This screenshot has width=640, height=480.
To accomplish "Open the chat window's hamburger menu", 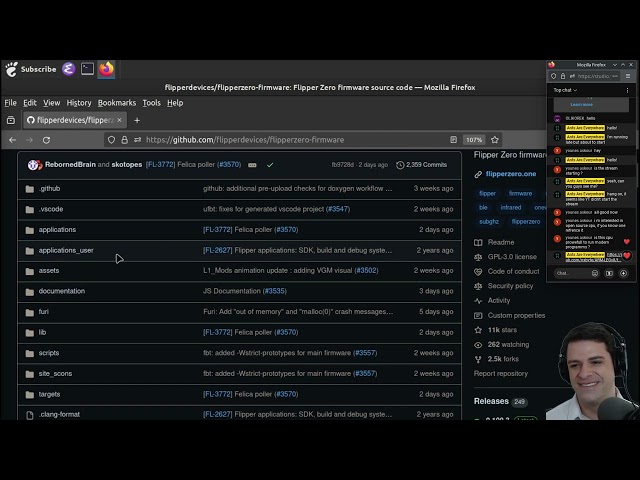I will (x=628, y=76).
